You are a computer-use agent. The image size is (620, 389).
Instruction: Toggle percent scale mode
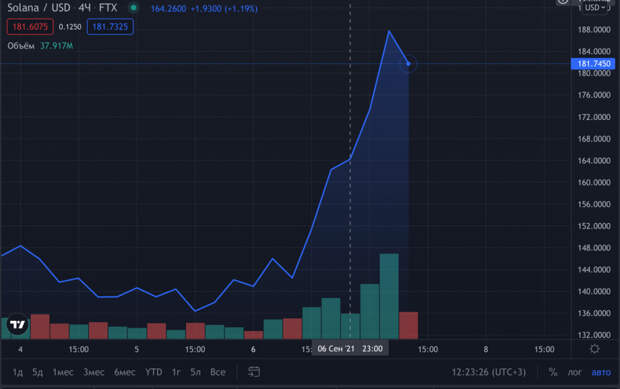553,372
